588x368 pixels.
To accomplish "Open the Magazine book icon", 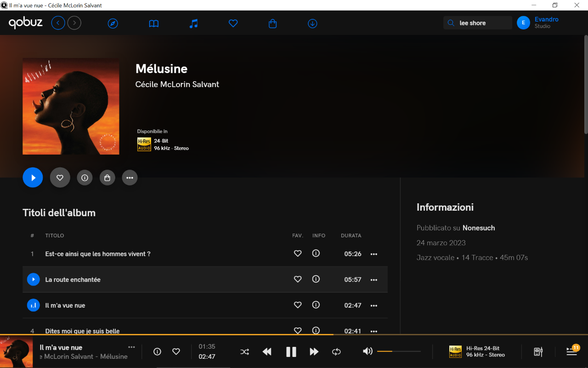I will click(154, 23).
